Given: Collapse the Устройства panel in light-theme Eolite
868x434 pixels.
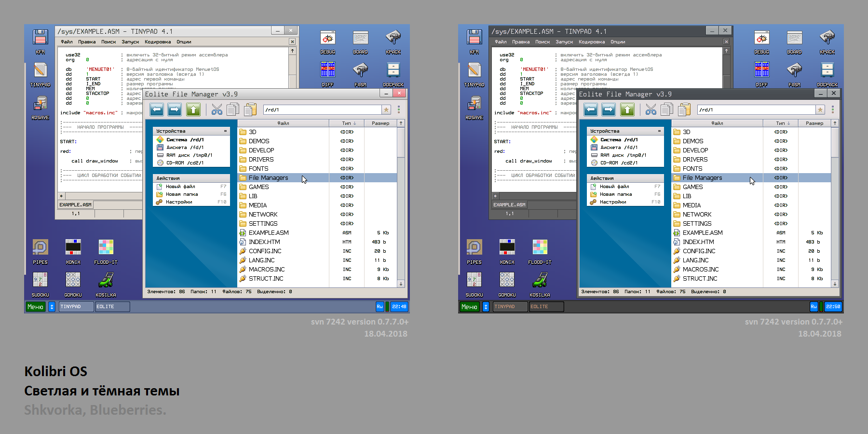Looking at the screenshot, I should tap(225, 131).
